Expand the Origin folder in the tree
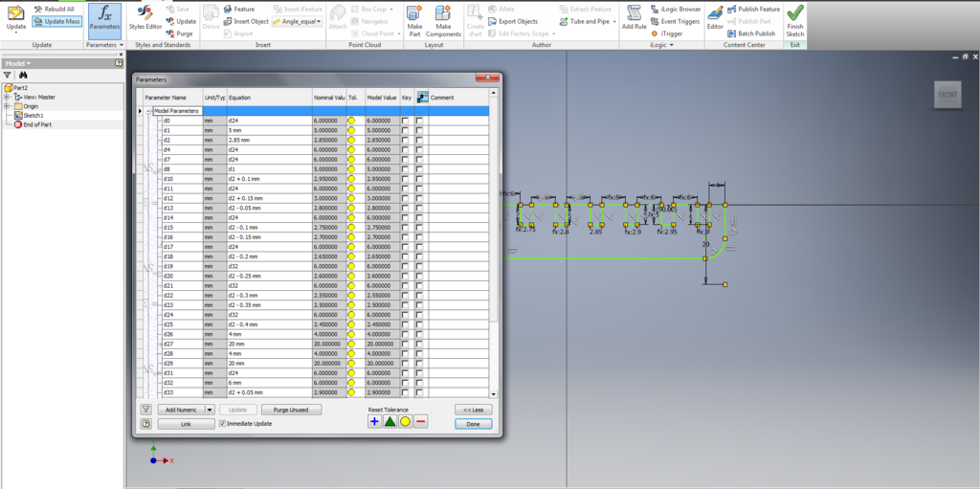The width and height of the screenshot is (980, 489). point(7,106)
